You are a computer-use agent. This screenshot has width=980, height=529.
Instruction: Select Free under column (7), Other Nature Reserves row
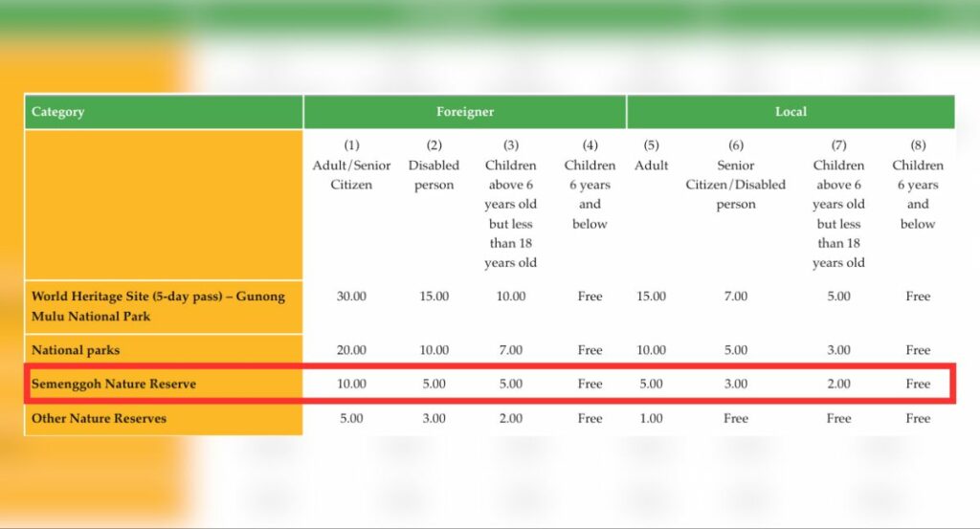pos(838,418)
